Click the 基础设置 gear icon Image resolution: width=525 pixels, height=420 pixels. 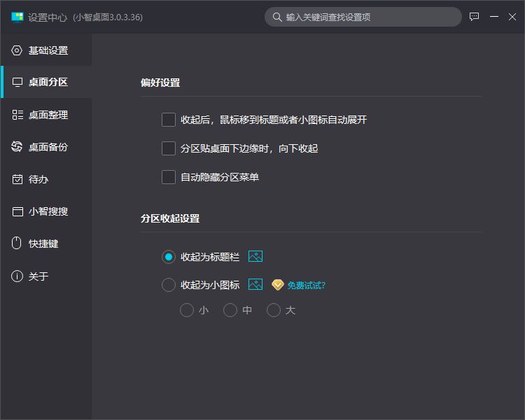pyautogui.click(x=17, y=50)
